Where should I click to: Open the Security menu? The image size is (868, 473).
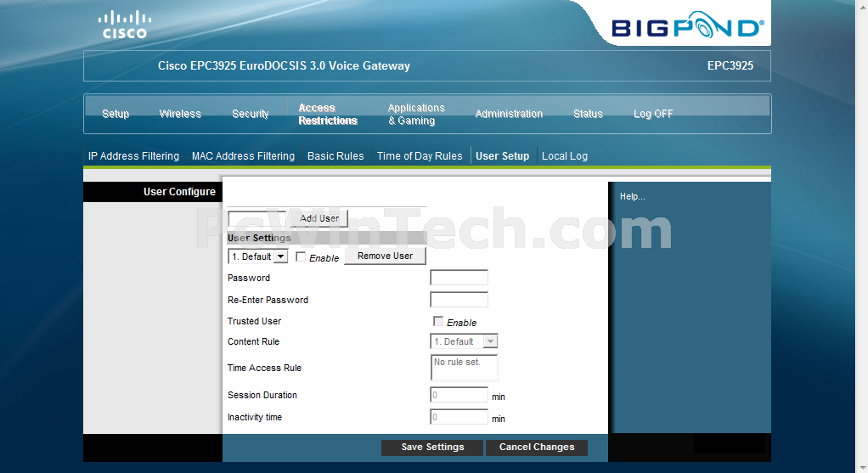[x=251, y=114]
